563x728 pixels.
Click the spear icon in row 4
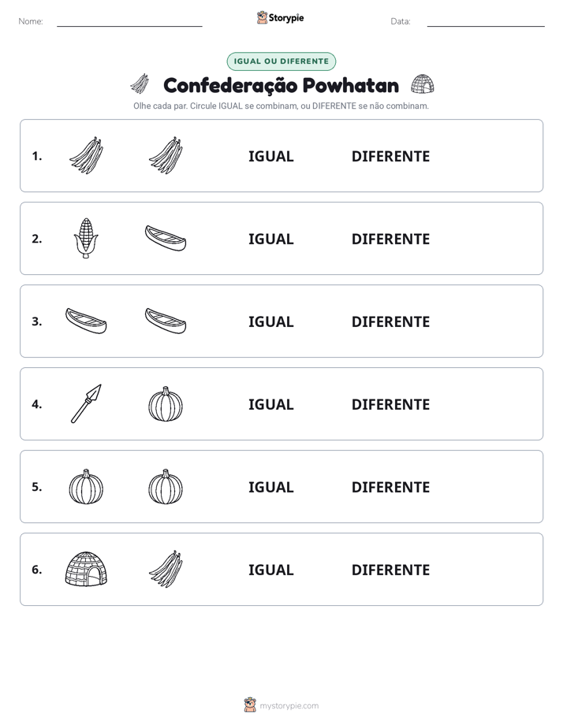86,403
